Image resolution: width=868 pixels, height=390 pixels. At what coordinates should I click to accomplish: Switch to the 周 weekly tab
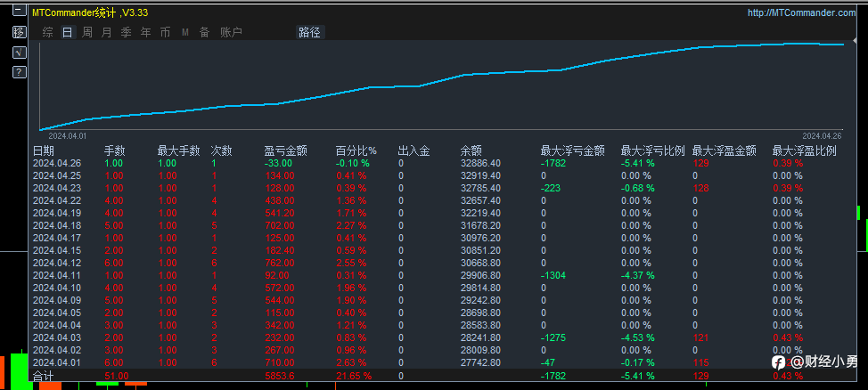87,33
